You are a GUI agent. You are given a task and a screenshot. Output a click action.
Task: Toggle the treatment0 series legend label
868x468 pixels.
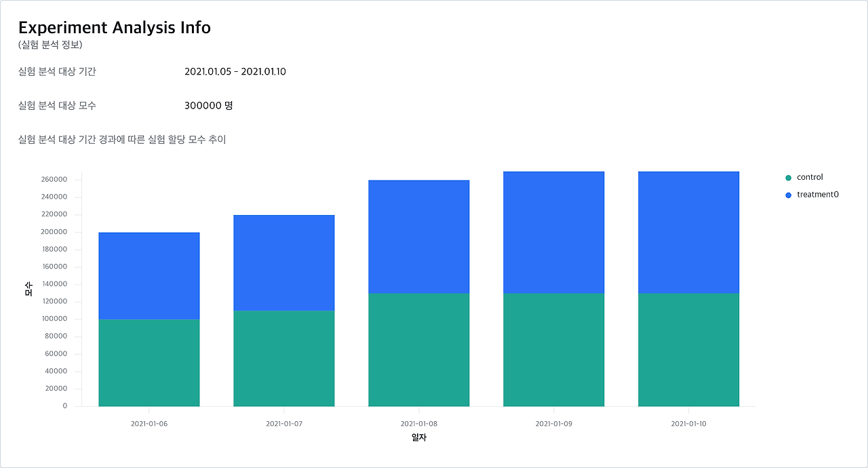818,195
